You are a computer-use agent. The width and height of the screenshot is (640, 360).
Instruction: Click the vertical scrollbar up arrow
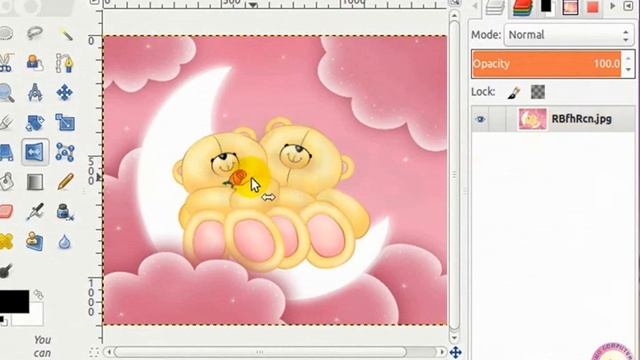tap(454, 16)
